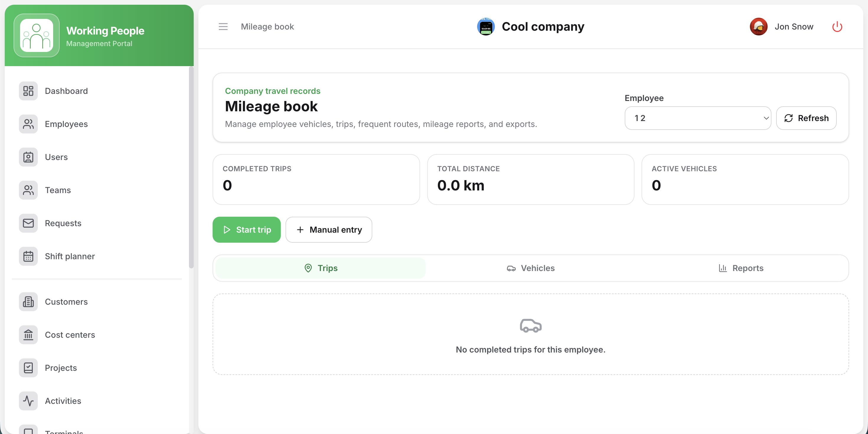Open Customers from the sidebar
Screen dimensions: 868x434
66,301
